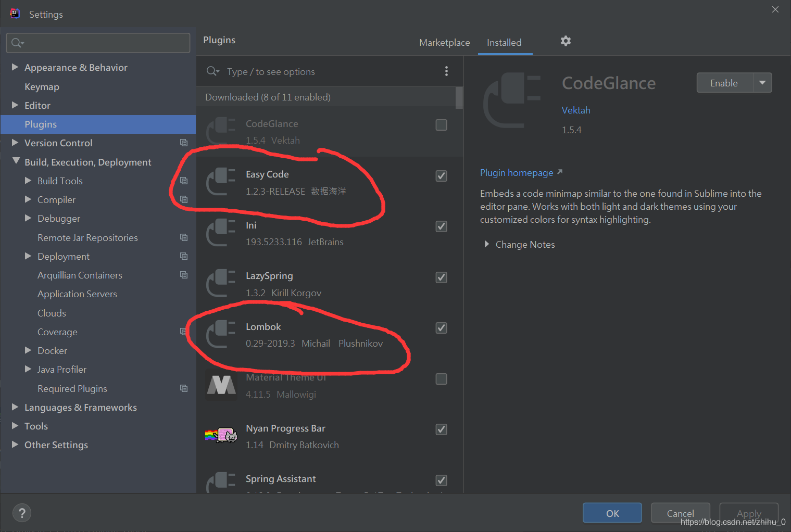Click the Enable button for CodeGlance

tap(724, 83)
